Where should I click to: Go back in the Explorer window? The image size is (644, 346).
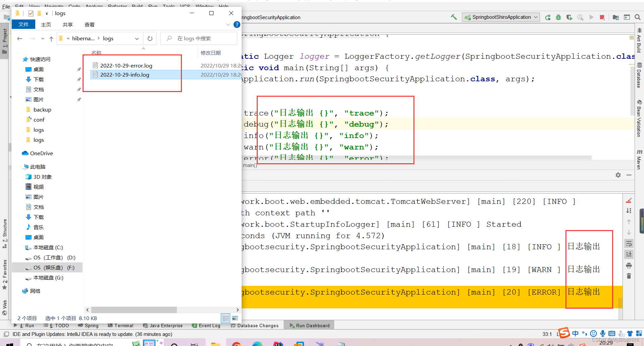pos(20,39)
